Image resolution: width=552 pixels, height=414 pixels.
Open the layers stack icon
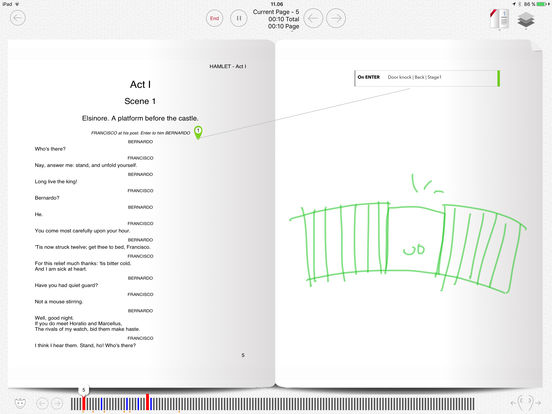(526, 20)
